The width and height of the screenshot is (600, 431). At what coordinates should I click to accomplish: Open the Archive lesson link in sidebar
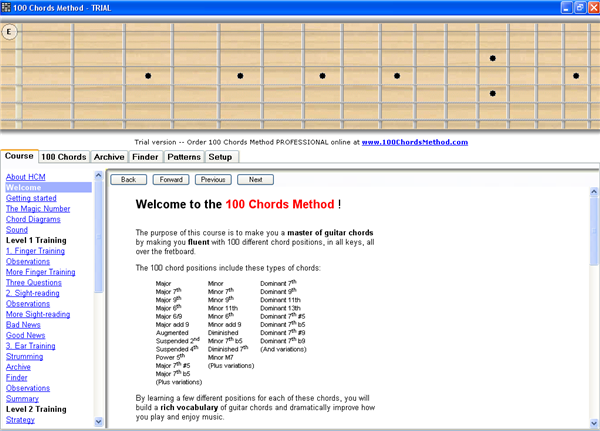(x=18, y=367)
